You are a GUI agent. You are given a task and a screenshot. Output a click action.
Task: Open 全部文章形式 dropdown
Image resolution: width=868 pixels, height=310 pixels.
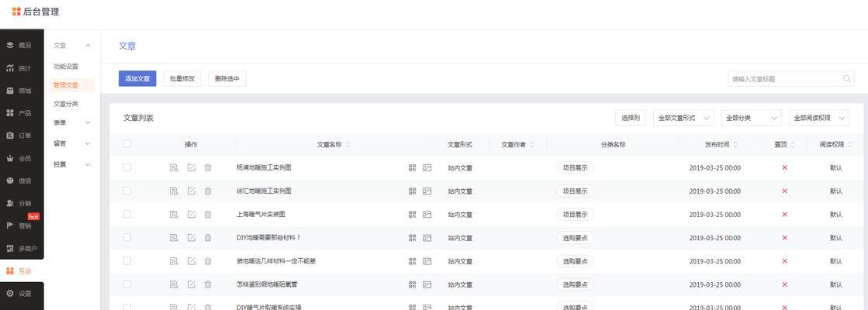[x=684, y=118]
